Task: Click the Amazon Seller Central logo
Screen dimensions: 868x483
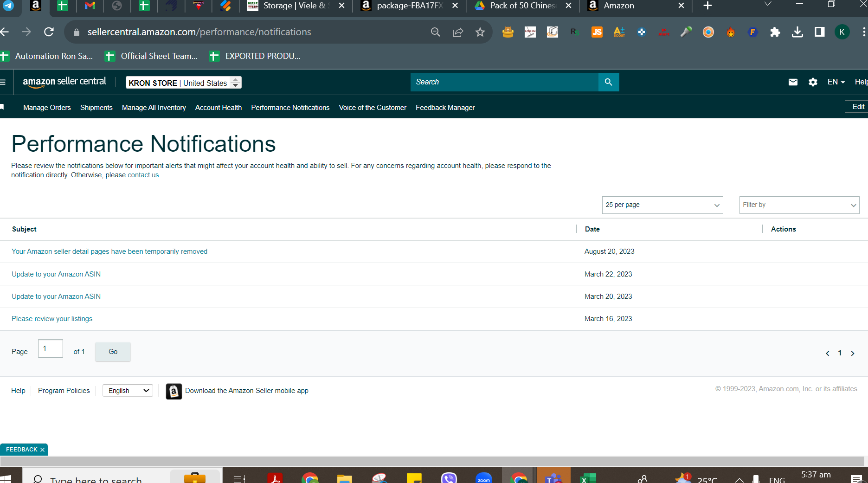Action: [x=64, y=82]
